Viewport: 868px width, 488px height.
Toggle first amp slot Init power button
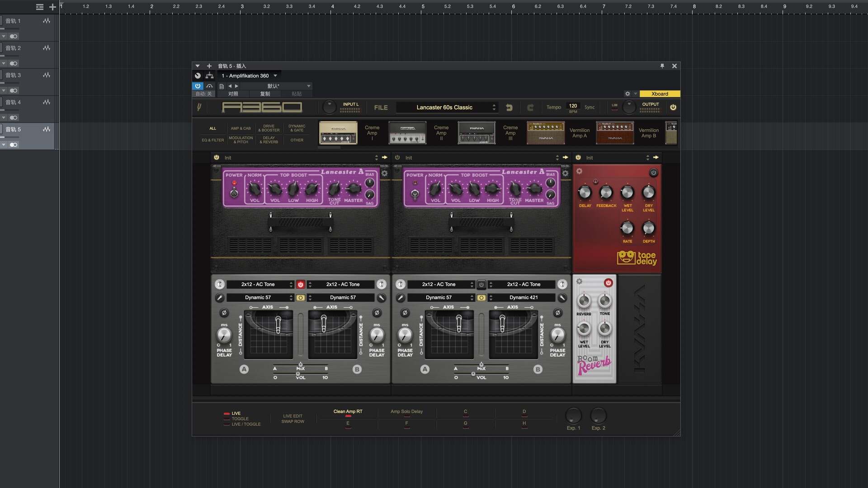click(217, 157)
